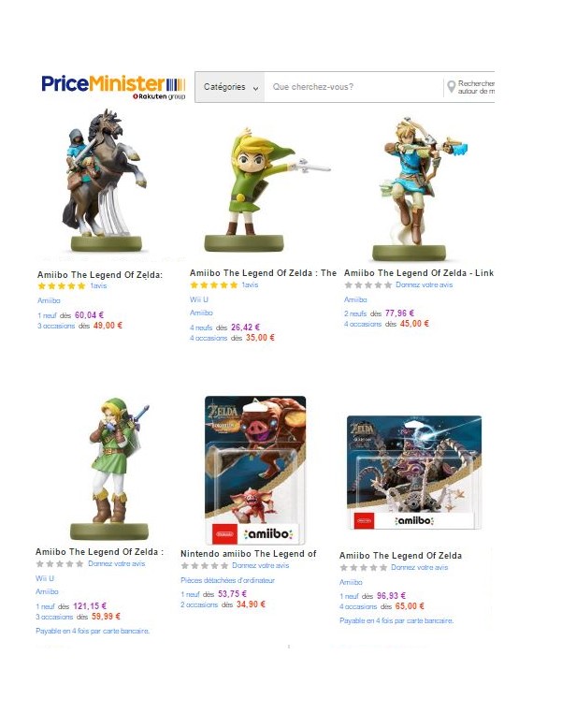This screenshot has height=728, width=576.
Task: Click 'Payable en 4 fois' link under Guardian
Action: pos(396,620)
